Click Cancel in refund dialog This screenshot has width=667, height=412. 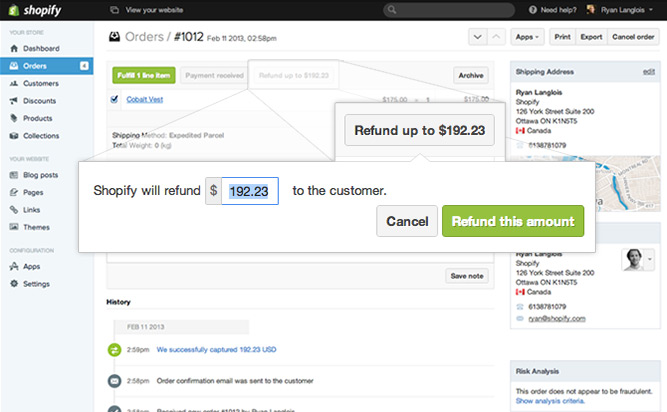(x=407, y=221)
